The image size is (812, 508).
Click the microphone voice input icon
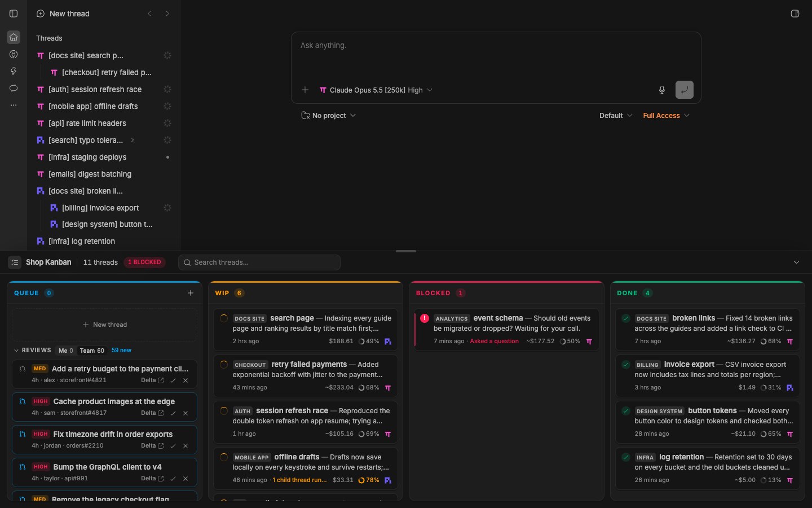click(x=662, y=90)
